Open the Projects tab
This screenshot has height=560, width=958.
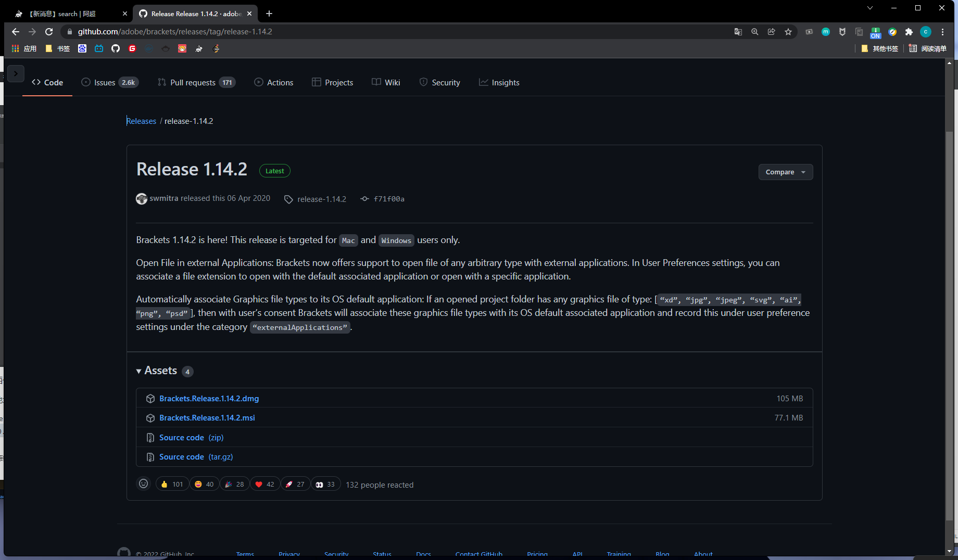[332, 82]
